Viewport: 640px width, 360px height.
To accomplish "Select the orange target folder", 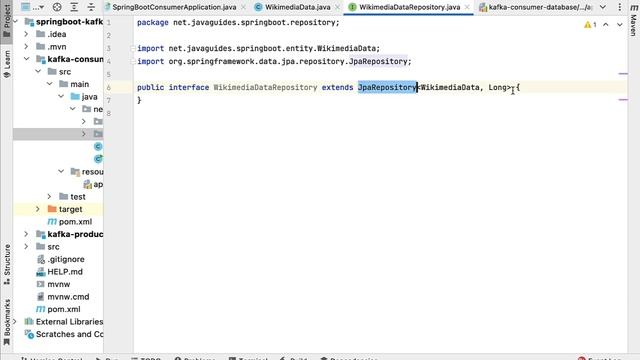I will pos(70,209).
